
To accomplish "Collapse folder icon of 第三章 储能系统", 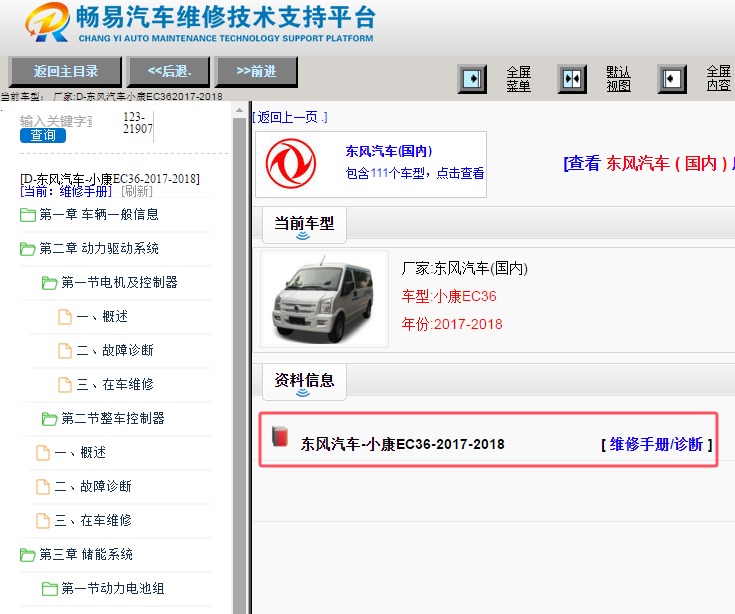I will 28,555.
